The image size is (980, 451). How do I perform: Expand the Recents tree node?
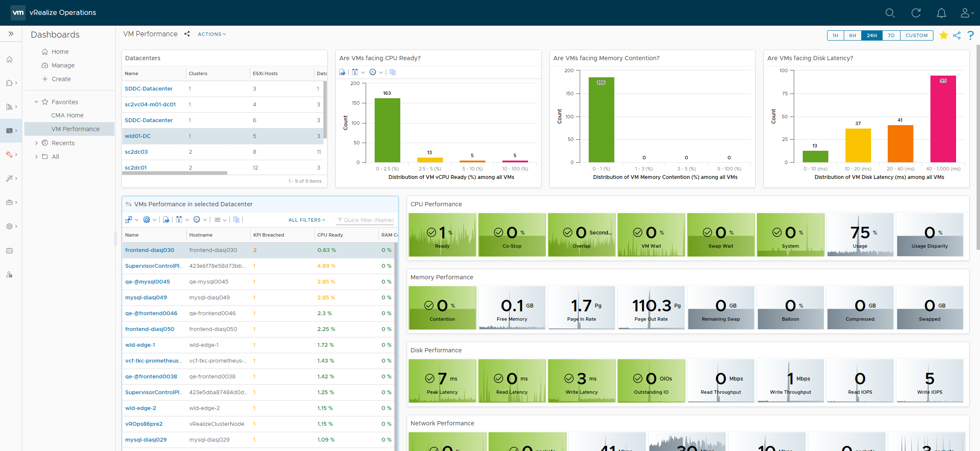[x=36, y=143]
